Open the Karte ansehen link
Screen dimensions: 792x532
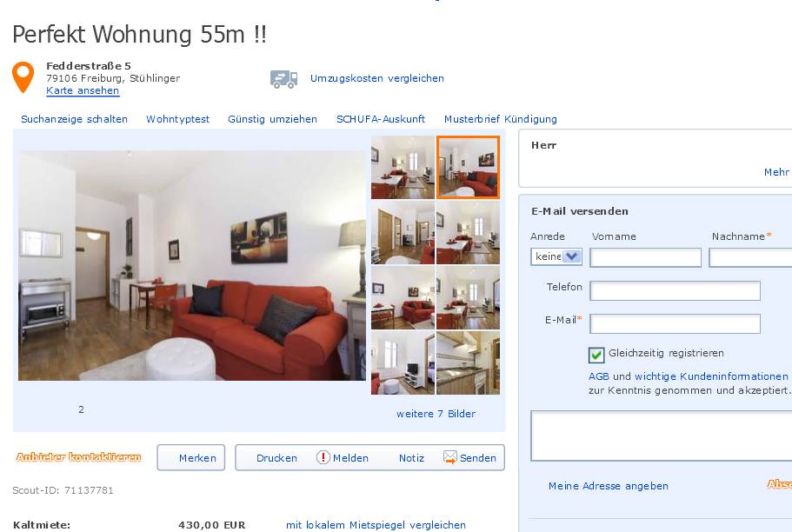click(83, 91)
